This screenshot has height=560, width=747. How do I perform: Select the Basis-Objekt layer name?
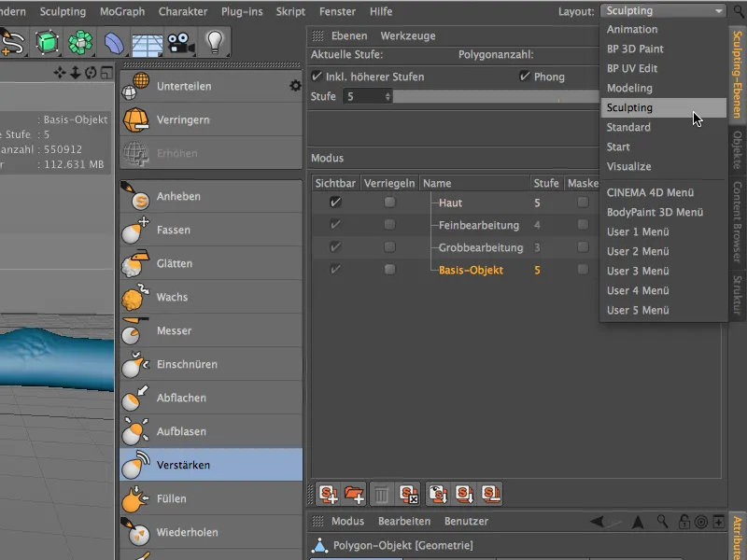coord(471,270)
